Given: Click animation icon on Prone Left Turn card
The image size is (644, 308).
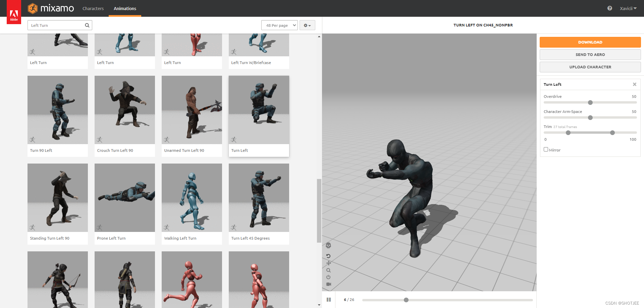Looking at the screenshot, I should point(100,228).
